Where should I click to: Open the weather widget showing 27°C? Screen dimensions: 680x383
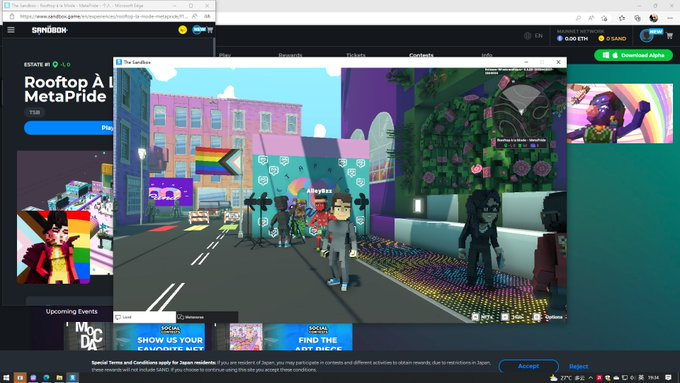pyautogui.click(x=567, y=378)
